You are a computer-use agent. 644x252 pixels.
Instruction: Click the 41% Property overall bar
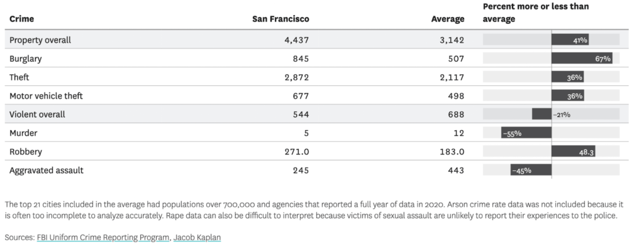[570, 40]
